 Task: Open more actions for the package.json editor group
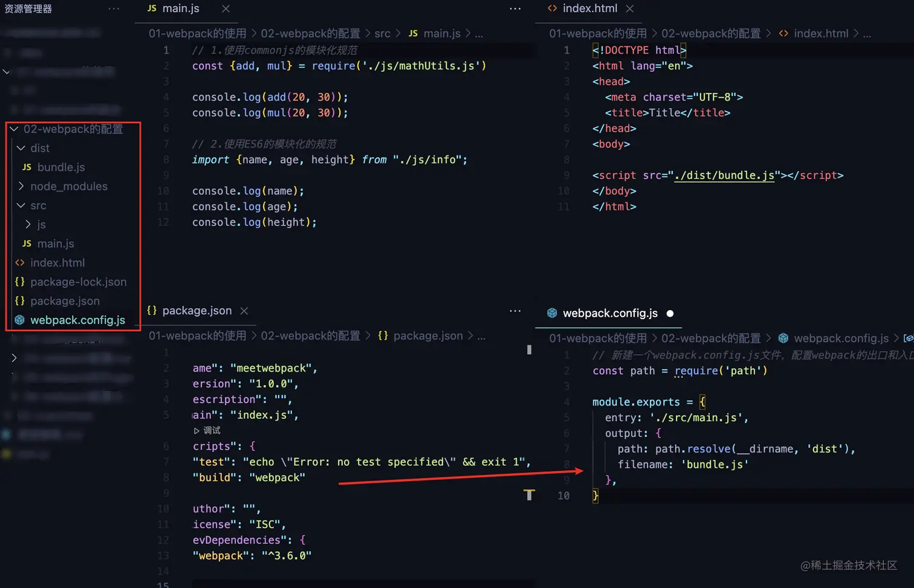pos(515,311)
